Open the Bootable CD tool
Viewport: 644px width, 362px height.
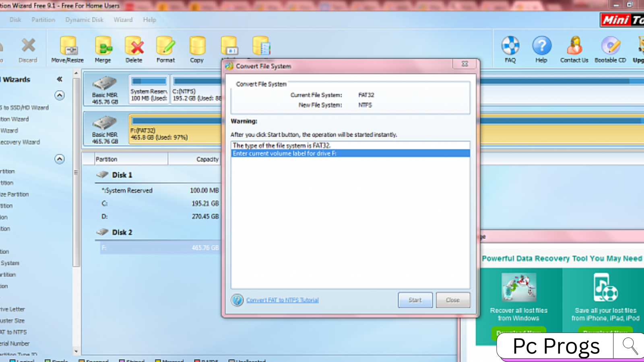pyautogui.click(x=611, y=50)
